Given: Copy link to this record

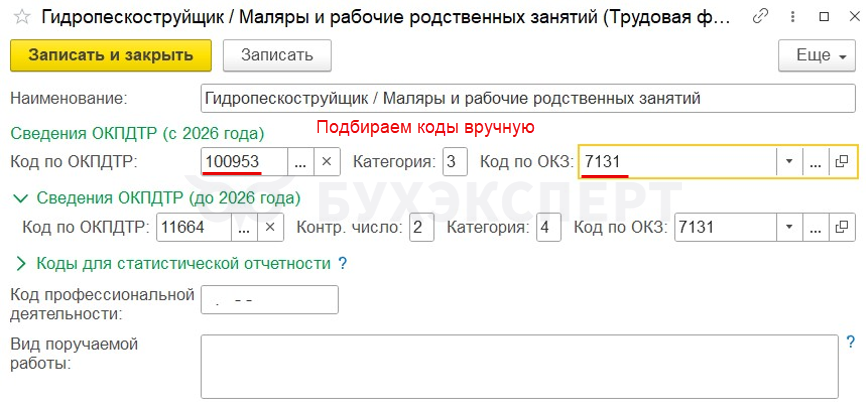Looking at the screenshot, I should tap(761, 17).
